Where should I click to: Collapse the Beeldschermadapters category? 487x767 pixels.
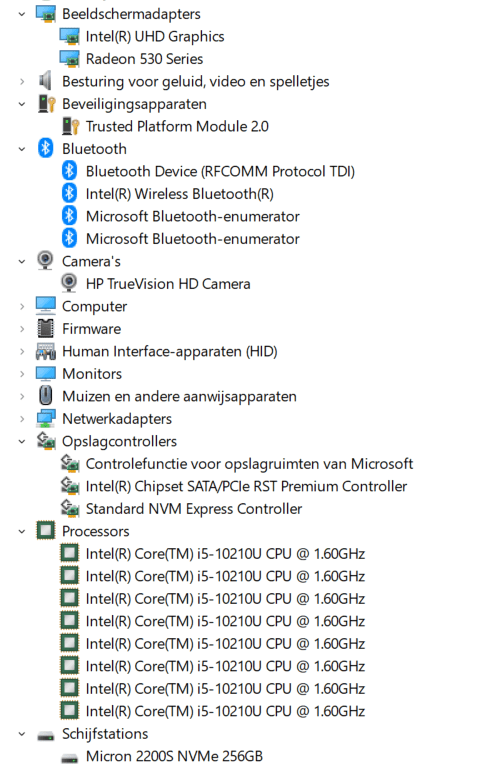(x=22, y=14)
